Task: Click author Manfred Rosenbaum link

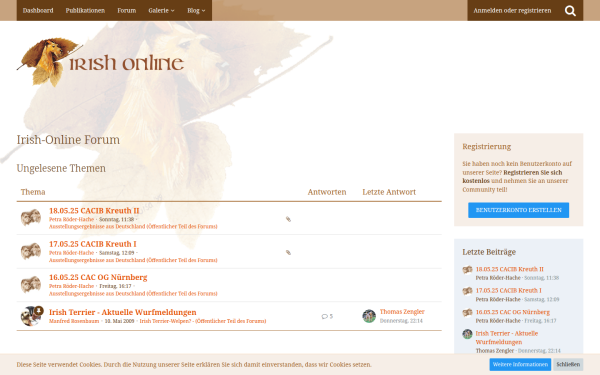Action: pyautogui.click(x=74, y=321)
